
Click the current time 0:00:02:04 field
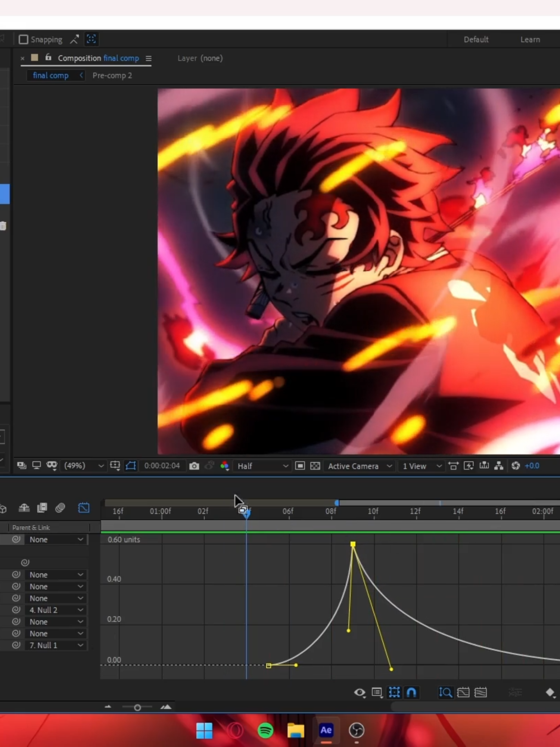(x=162, y=466)
